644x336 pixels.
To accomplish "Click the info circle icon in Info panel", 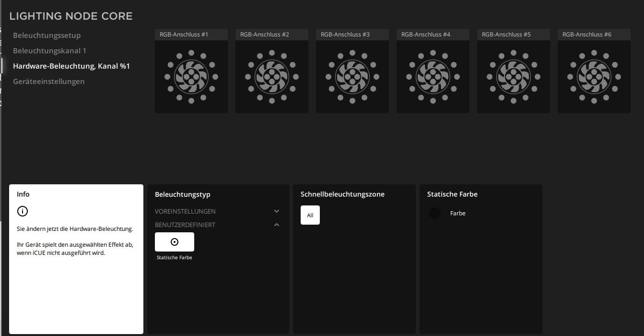I will [x=23, y=211].
